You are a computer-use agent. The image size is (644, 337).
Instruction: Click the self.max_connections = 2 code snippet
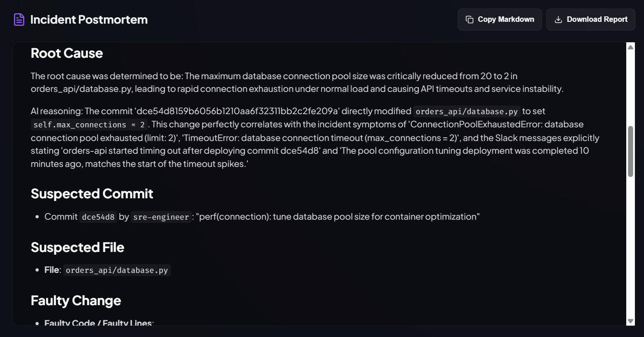(89, 124)
